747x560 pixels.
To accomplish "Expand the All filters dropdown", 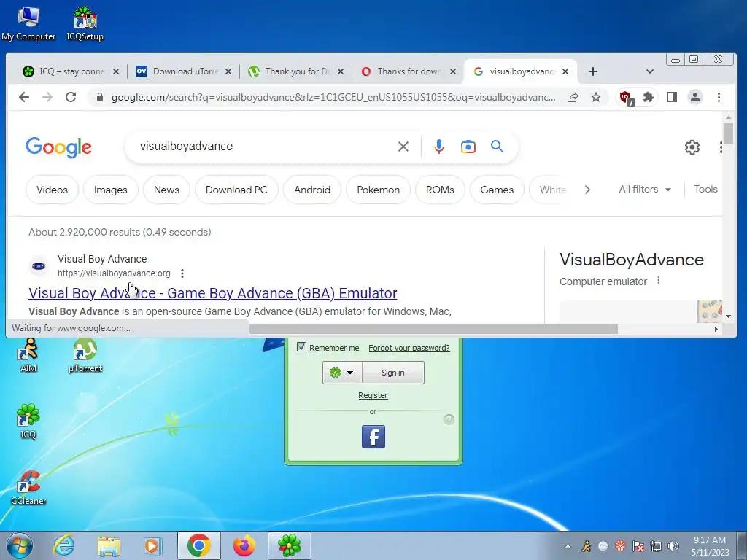I will click(645, 189).
